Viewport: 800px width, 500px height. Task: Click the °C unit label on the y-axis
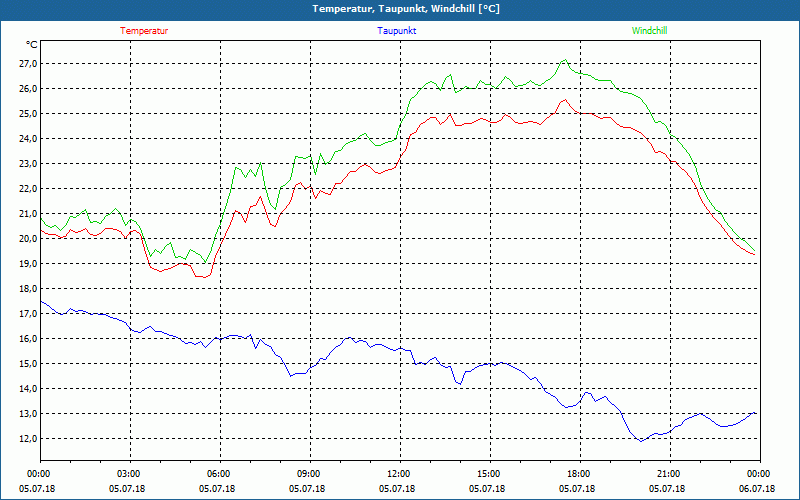[x=32, y=45]
